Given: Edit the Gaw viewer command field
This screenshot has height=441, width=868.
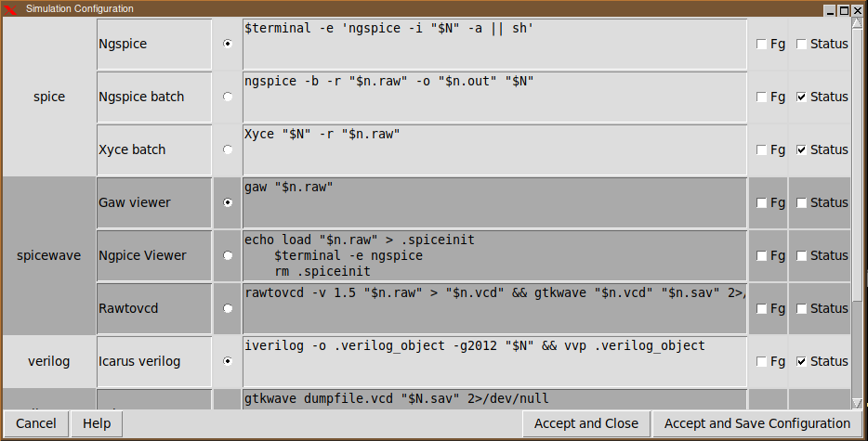Looking at the screenshot, I should [x=494, y=202].
